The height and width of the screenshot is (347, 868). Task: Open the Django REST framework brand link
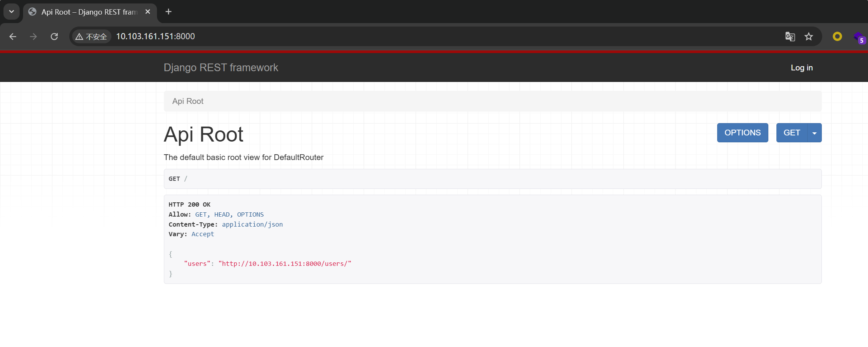click(221, 67)
